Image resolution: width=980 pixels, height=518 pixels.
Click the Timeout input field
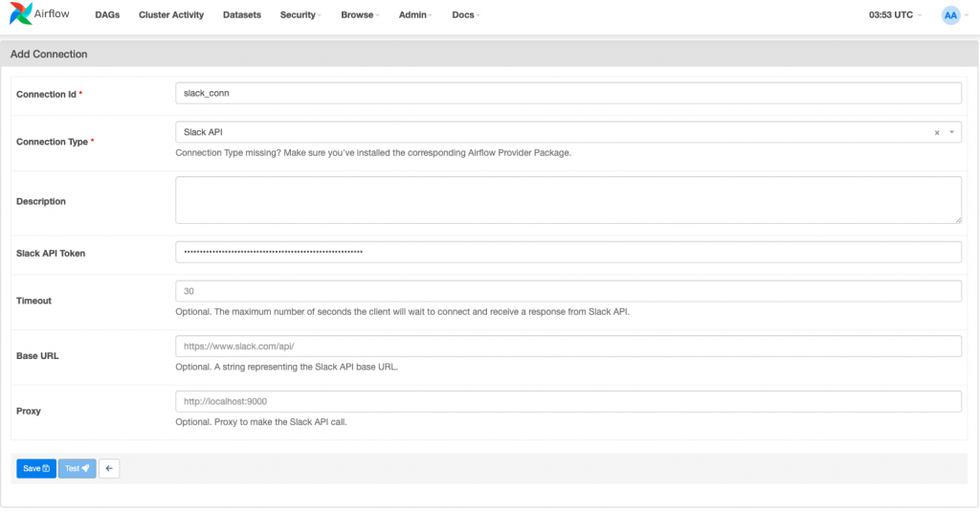point(568,291)
